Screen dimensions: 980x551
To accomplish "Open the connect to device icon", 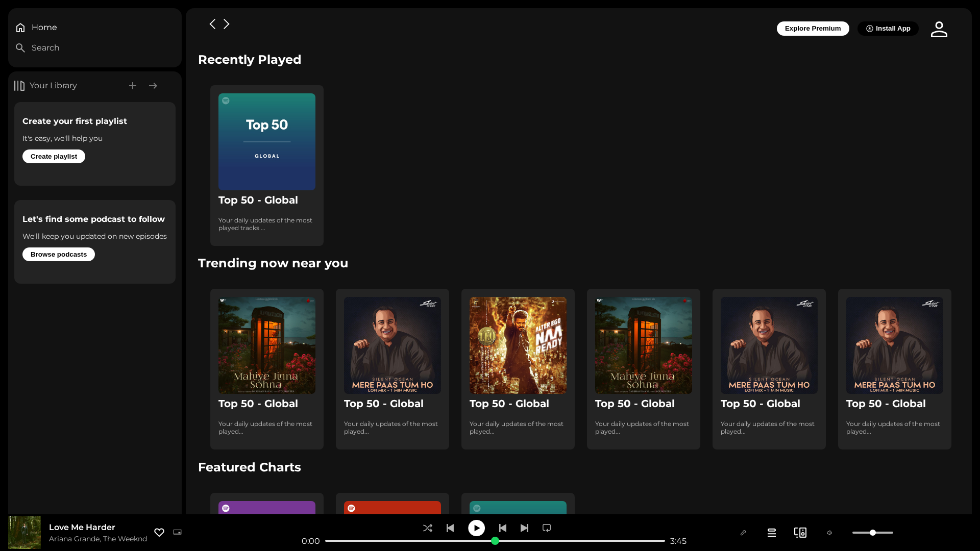I will point(800,533).
